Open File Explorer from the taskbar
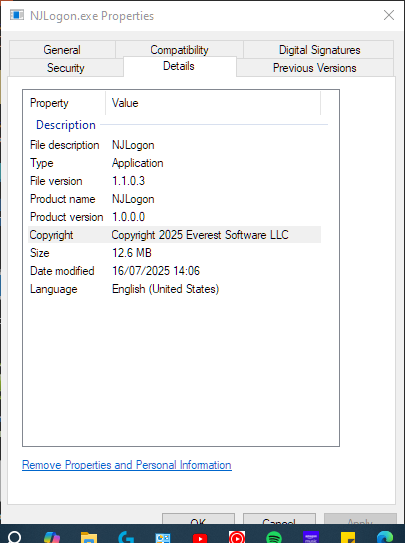This screenshot has height=543, width=405. click(x=89, y=537)
